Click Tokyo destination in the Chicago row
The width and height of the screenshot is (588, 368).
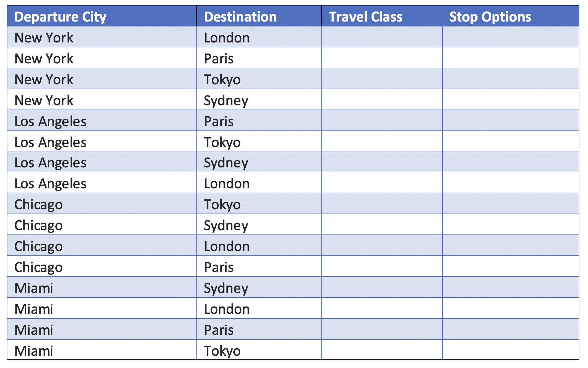tap(222, 204)
